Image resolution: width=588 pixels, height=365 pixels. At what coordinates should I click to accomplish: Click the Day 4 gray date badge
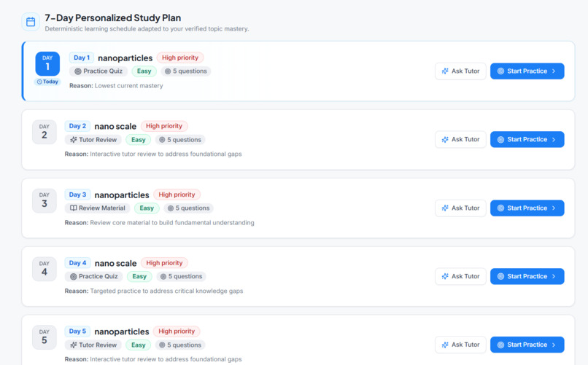pos(45,269)
